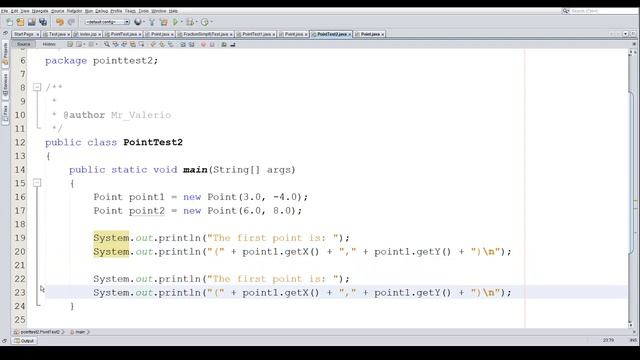Click the red Start Macro Recording icon
Image resolution: width=640 pixels, height=360 pixels.
203,44
